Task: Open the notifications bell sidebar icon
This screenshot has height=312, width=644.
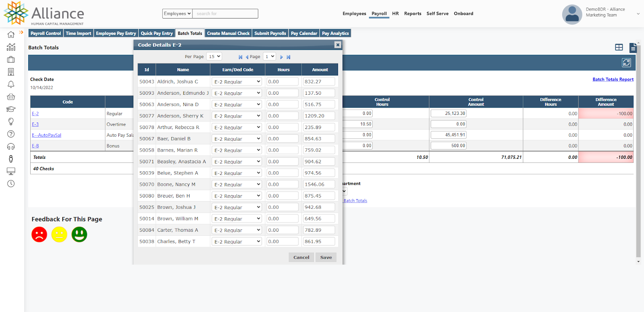Action: click(x=11, y=84)
